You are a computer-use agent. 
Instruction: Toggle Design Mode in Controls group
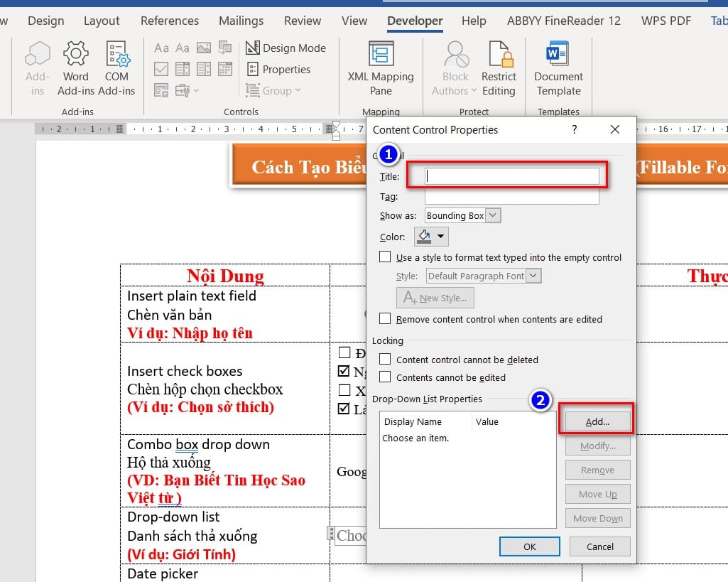pos(286,48)
